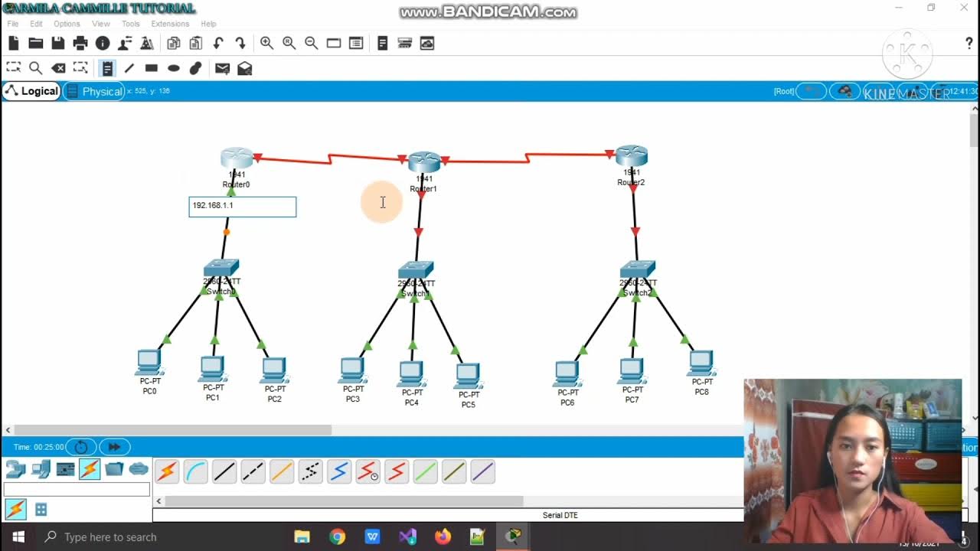Choose the blue Coaxial cable
The width and height of the screenshot is (980, 551).
[339, 472]
